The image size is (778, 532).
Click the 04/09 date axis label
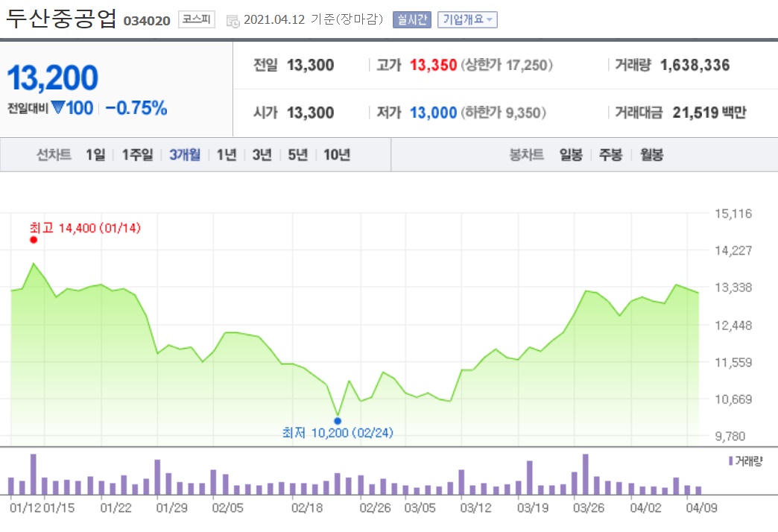point(701,507)
